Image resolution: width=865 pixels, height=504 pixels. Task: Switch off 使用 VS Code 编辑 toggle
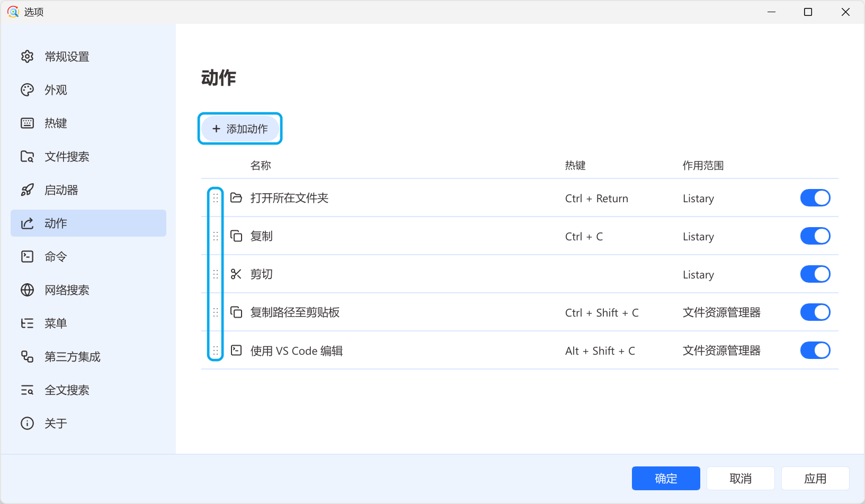815,350
